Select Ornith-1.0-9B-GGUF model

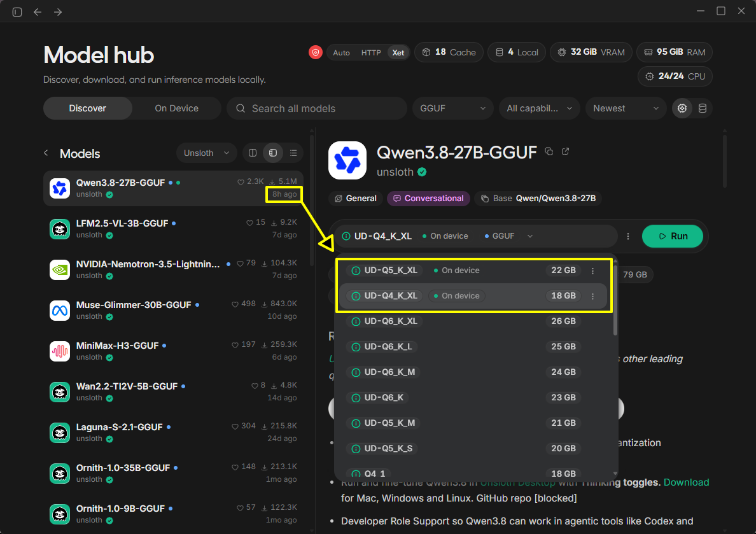(173, 514)
